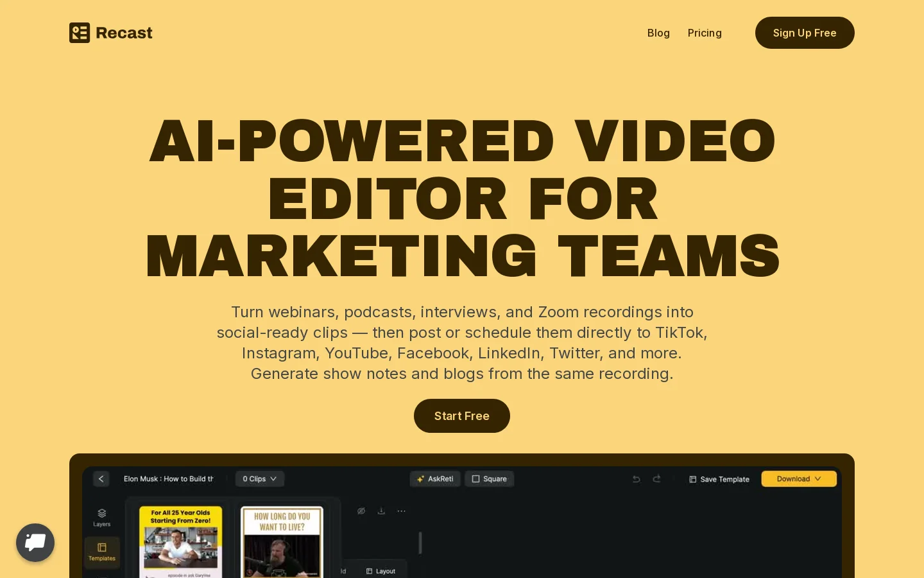The height and width of the screenshot is (578, 924).
Task: Click the undo arrow icon
Action: [636, 479]
